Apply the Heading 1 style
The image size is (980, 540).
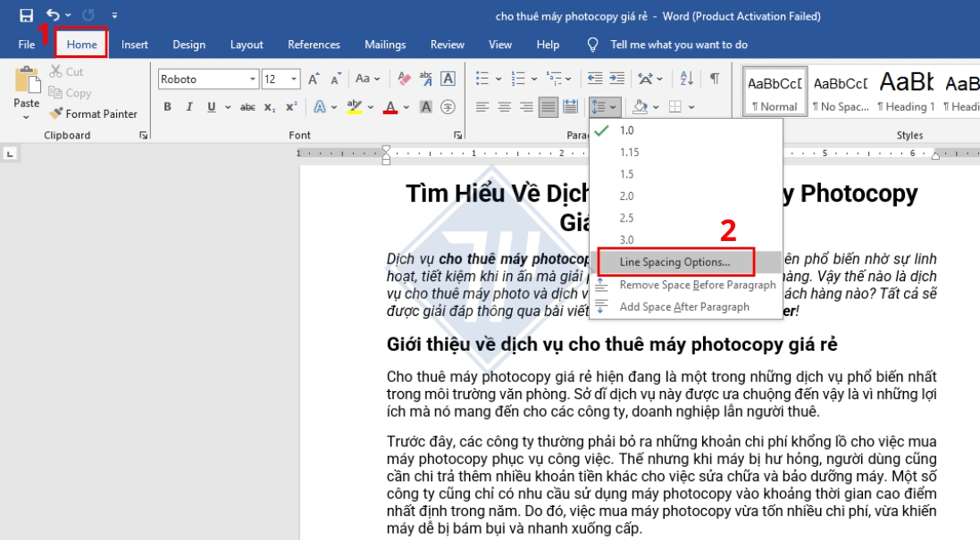tap(905, 88)
